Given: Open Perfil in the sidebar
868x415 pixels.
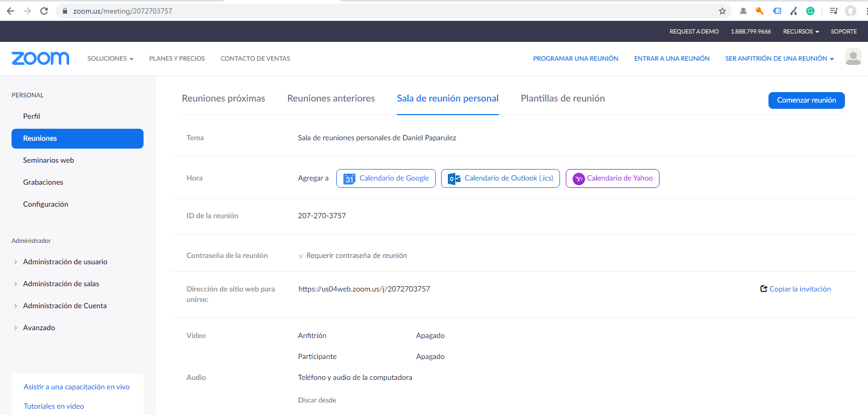Looking at the screenshot, I should point(31,116).
